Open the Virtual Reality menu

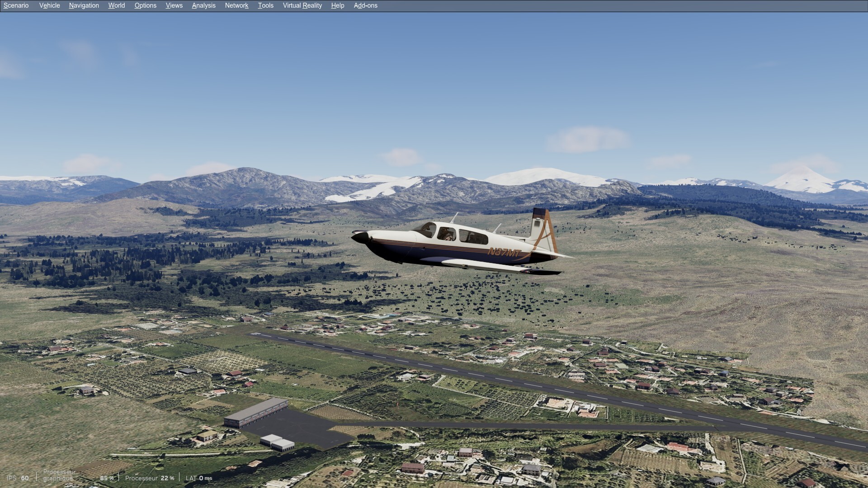(302, 5)
